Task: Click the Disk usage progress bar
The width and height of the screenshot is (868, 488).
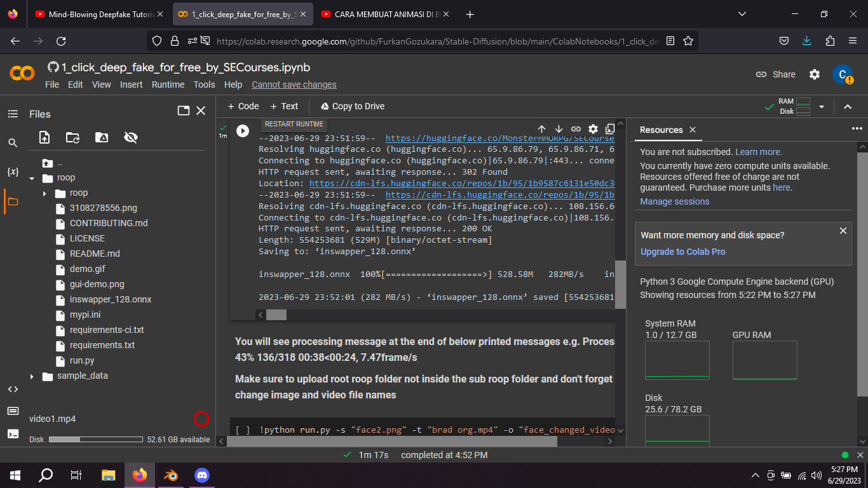Action: click(x=95, y=438)
